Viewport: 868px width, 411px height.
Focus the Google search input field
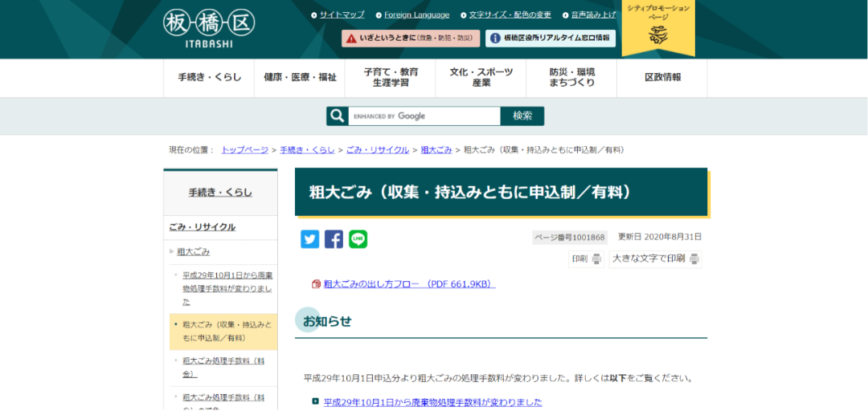424,116
